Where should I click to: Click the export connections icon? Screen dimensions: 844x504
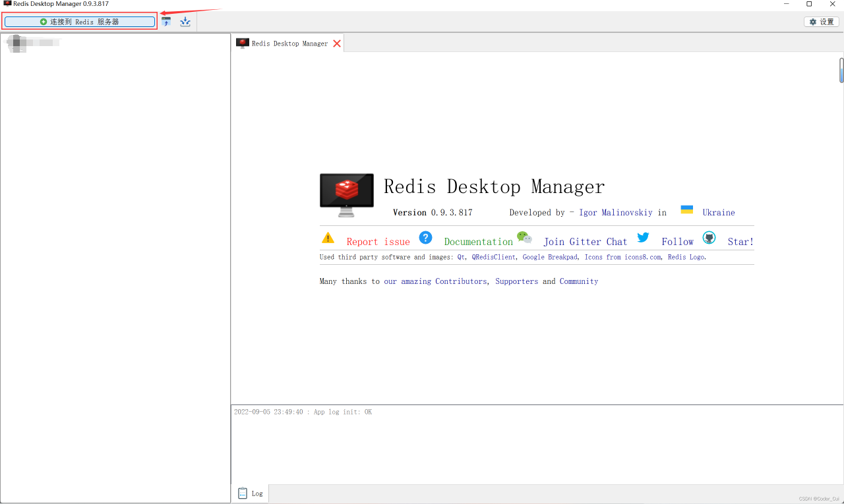[185, 22]
